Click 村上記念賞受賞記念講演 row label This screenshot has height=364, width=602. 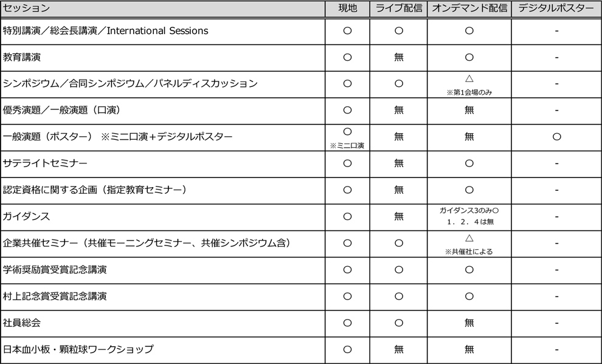[x=55, y=296]
